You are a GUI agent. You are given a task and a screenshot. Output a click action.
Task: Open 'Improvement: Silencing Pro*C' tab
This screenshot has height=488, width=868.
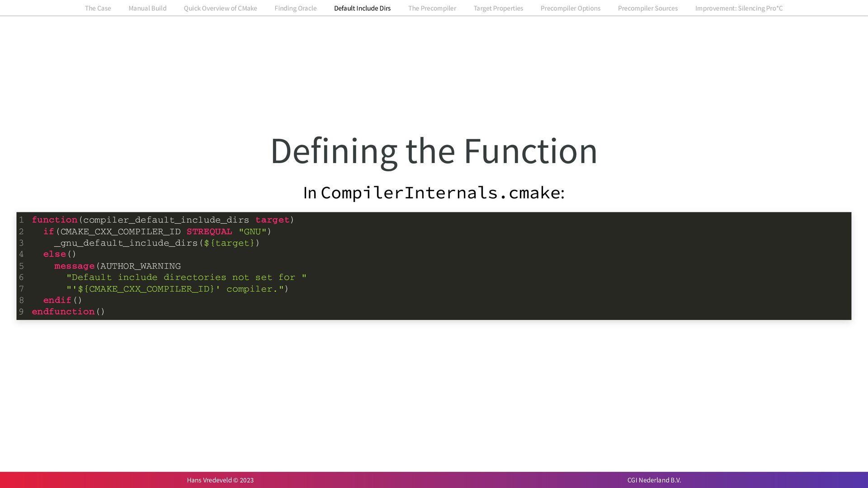(739, 8)
